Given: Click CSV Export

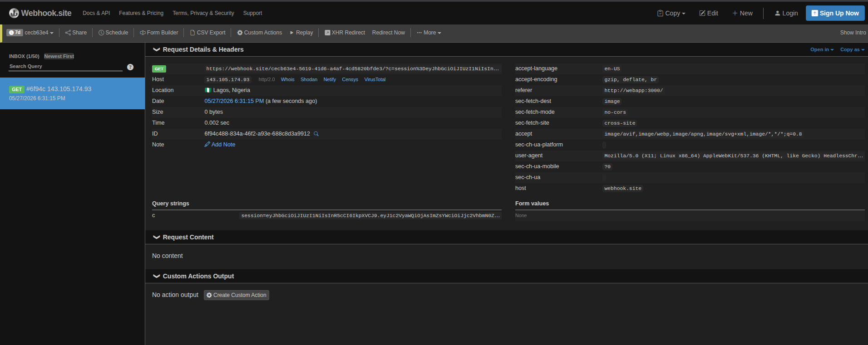Looking at the screenshot, I should 207,33.
